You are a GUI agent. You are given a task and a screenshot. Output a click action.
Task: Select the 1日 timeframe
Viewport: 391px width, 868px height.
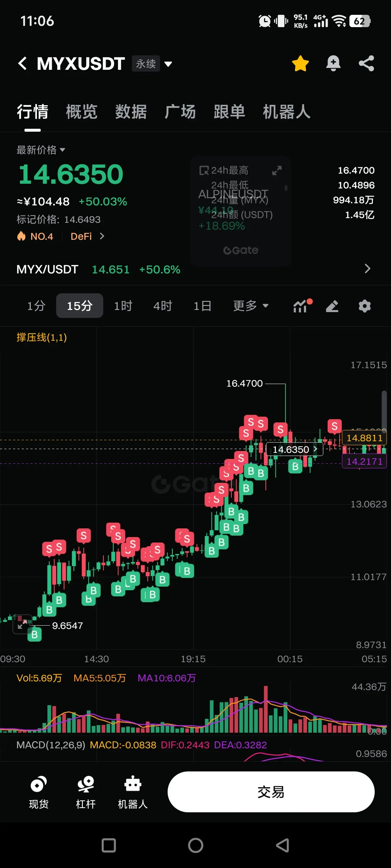[x=202, y=306]
